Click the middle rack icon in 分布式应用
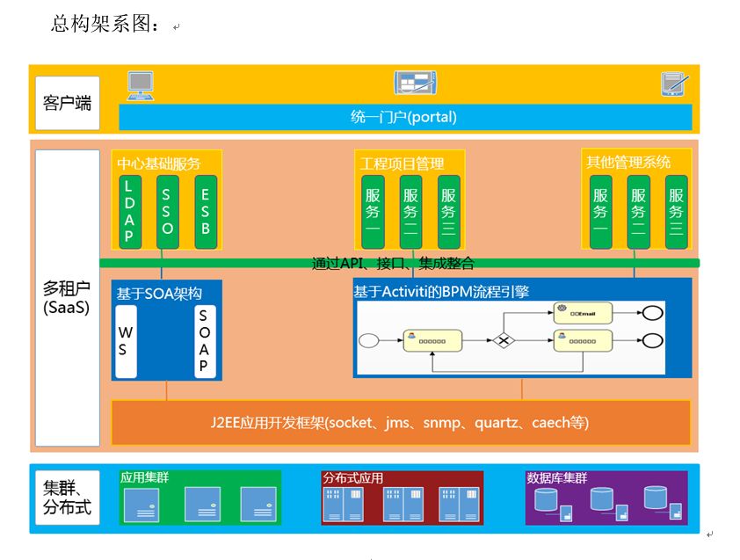This screenshot has height=560, width=740. coord(403,505)
